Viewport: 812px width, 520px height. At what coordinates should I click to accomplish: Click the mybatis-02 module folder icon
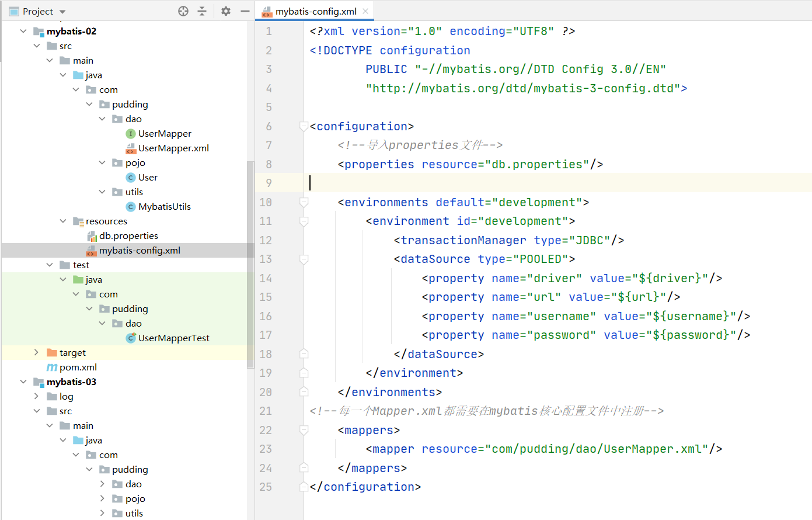tap(39, 32)
